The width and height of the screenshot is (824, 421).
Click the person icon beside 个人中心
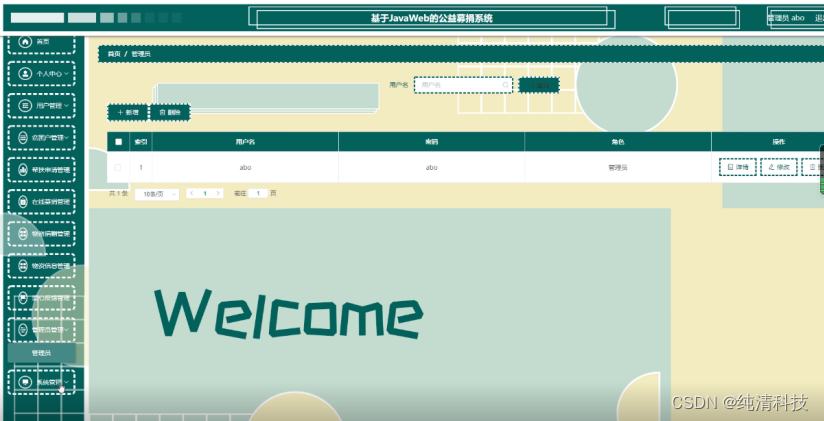25,74
